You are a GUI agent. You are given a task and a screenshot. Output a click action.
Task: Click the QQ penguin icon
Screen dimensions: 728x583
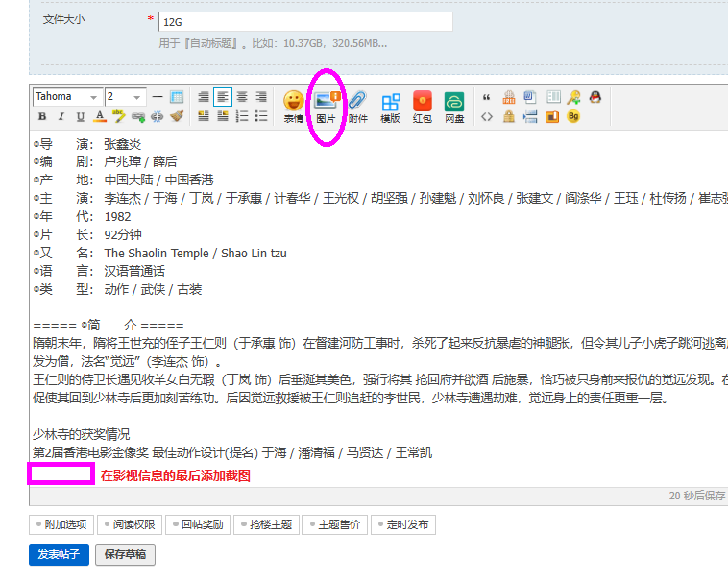[x=595, y=97]
